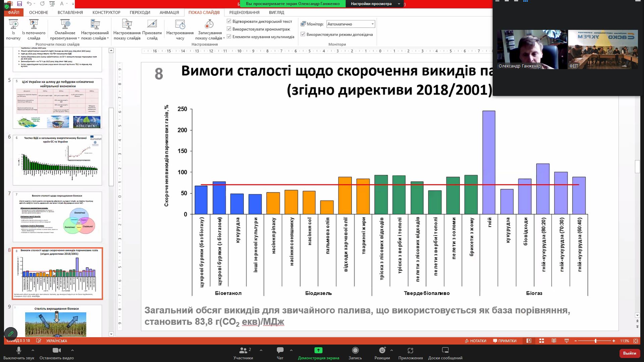Open Zoom Participants (Участники) panel

(243, 351)
